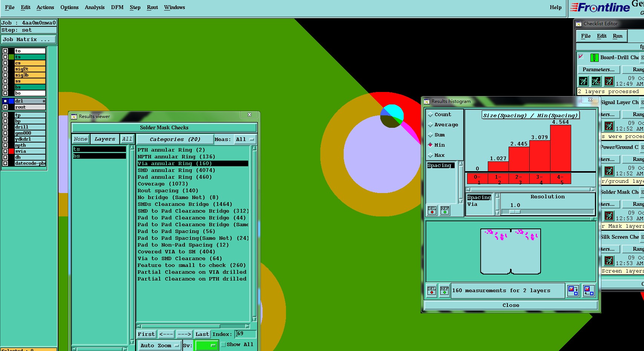Adjust the Resolution slider handle
Viewport: 644px width, 351px height.
(515, 212)
